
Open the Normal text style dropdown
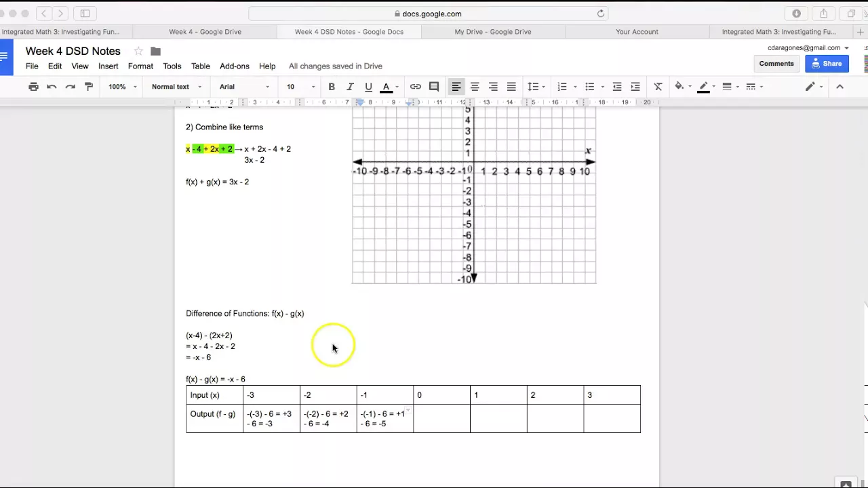(176, 87)
